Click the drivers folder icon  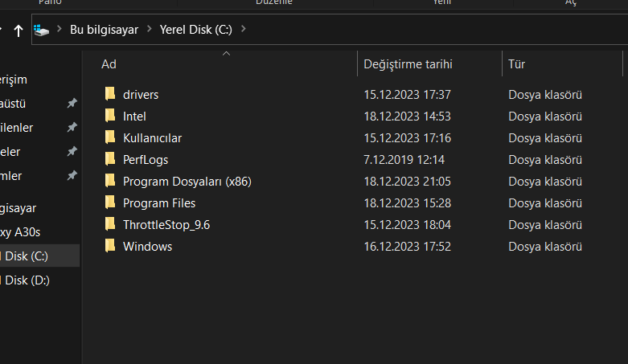coord(110,94)
